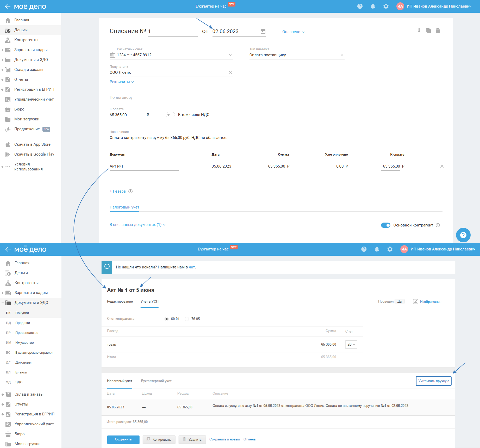The width and height of the screenshot is (480, 448).
Task: Click the Копировать button
Action: (159, 439)
